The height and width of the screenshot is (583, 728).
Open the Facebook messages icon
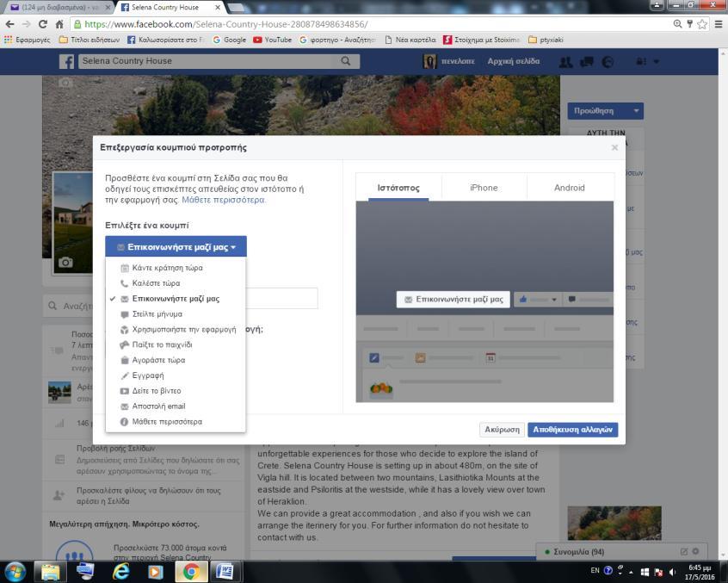tap(587, 62)
